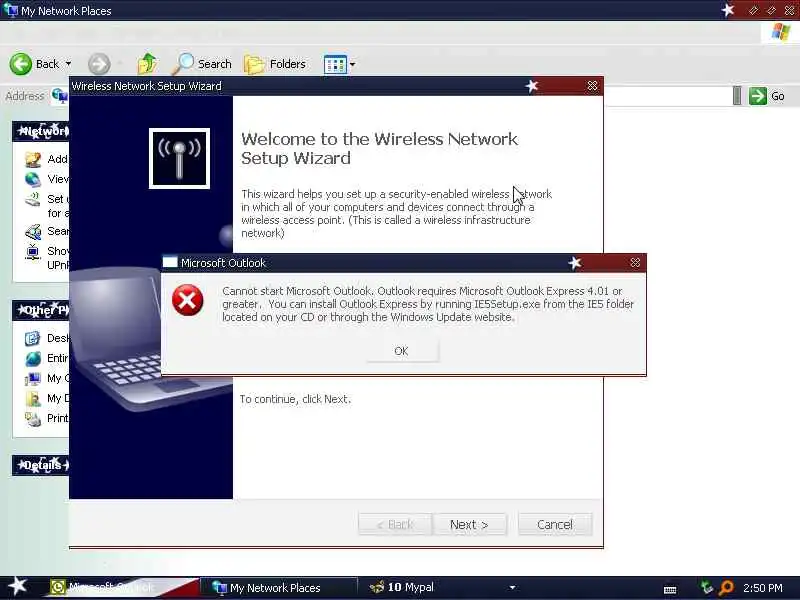This screenshot has height=600, width=800.
Task: Open My Computer icon in sidebar
Action: click(x=33, y=379)
